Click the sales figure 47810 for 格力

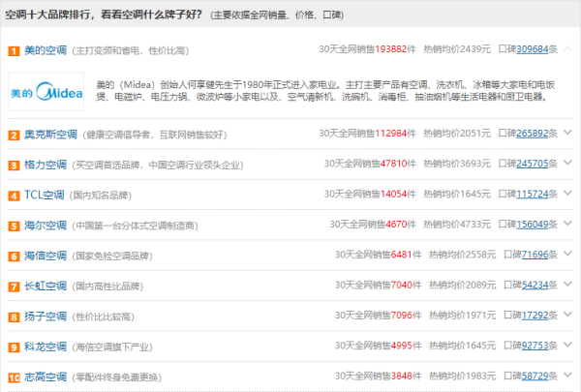pos(393,164)
